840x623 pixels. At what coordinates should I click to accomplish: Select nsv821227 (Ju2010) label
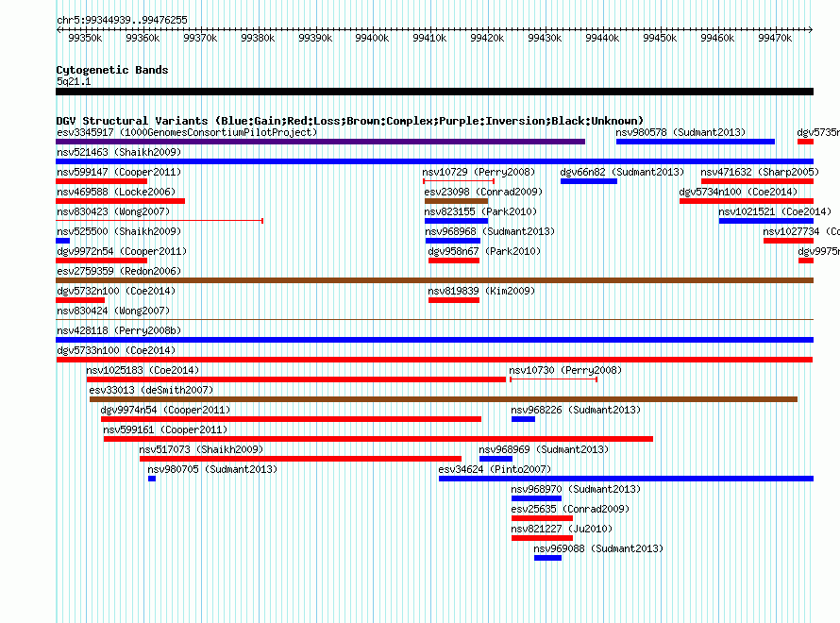(x=562, y=529)
